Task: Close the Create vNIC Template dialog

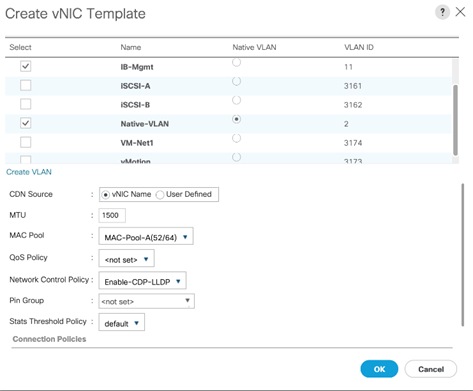Action: pos(460,12)
